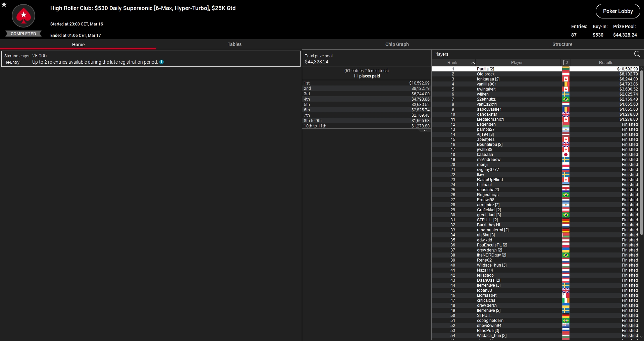Select player row fellatiado

[x=536, y=275]
